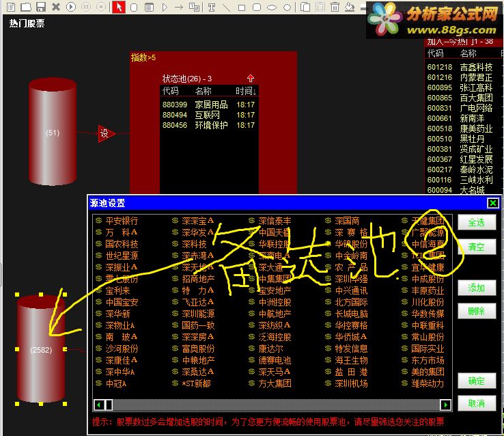Image resolution: width=504 pixels, height=436 pixels.
Task: Click the X delete icon in toolbar
Action: 56,7
